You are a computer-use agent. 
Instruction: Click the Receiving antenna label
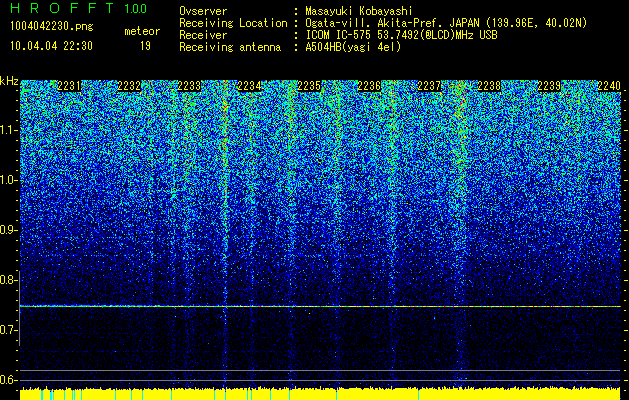tap(230, 47)
